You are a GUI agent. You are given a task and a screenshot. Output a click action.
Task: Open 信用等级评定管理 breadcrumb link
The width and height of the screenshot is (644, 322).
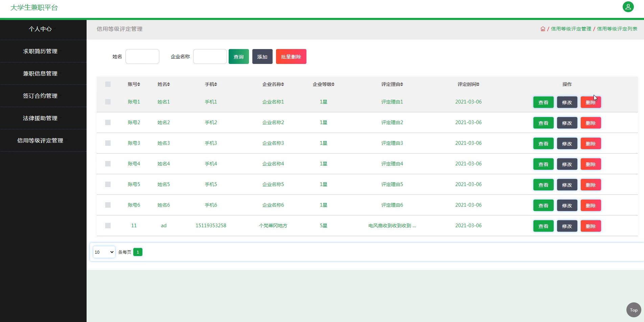coord(571,29)
